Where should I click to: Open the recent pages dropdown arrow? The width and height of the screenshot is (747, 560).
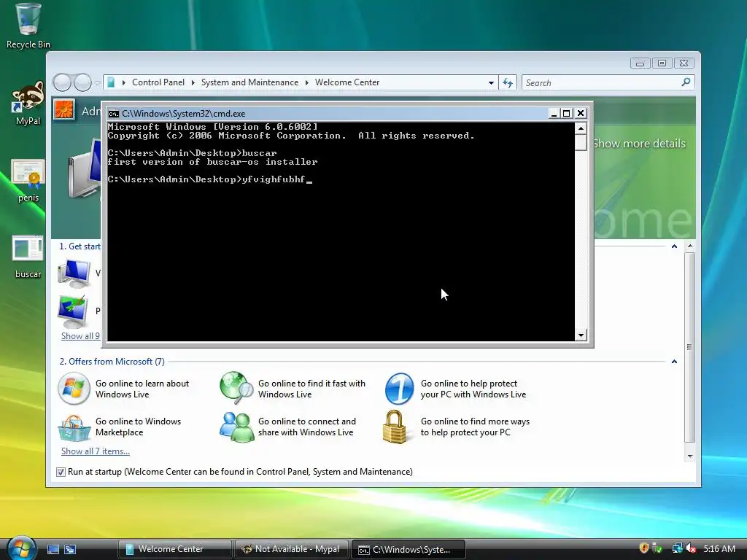[x=97, y=83]
